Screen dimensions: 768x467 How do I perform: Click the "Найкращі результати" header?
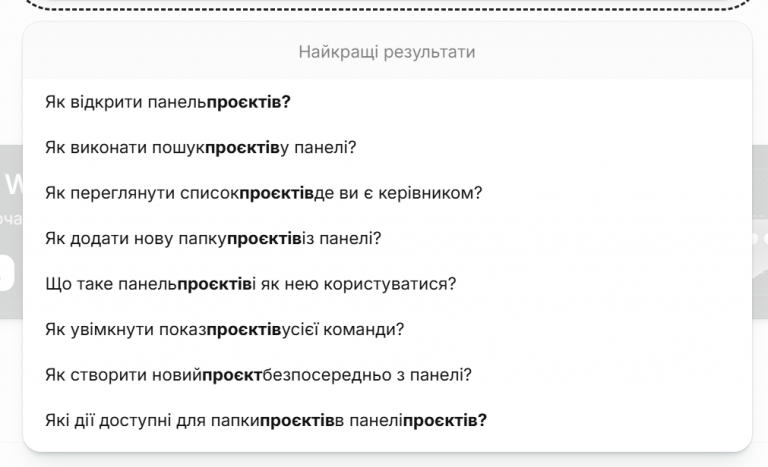[x=386, y=51]
